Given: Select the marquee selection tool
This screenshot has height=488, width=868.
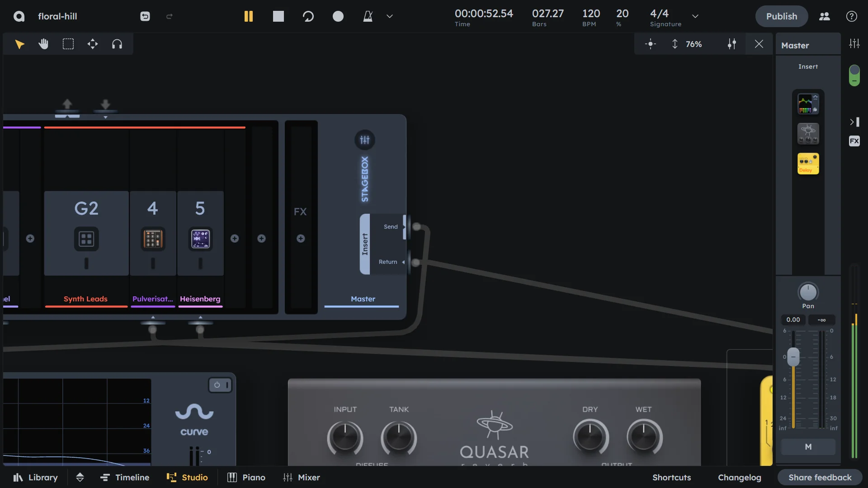Looking at the screenshot, I should coord(68,44).
